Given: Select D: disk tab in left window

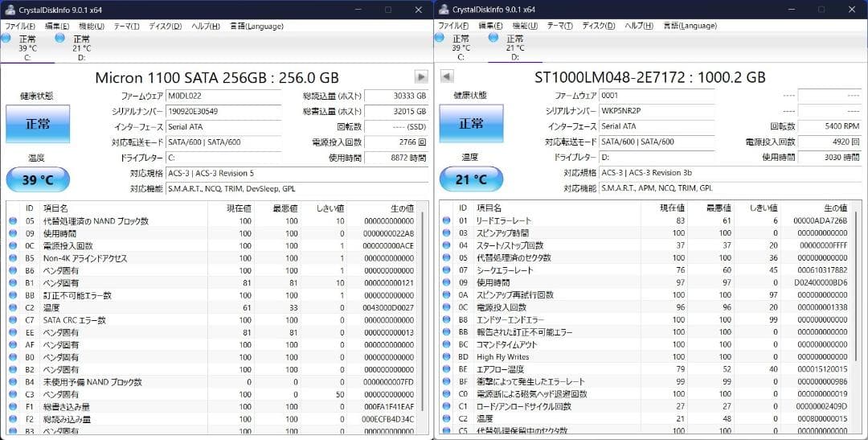Looking at the screenshot, I should (81, 47).
